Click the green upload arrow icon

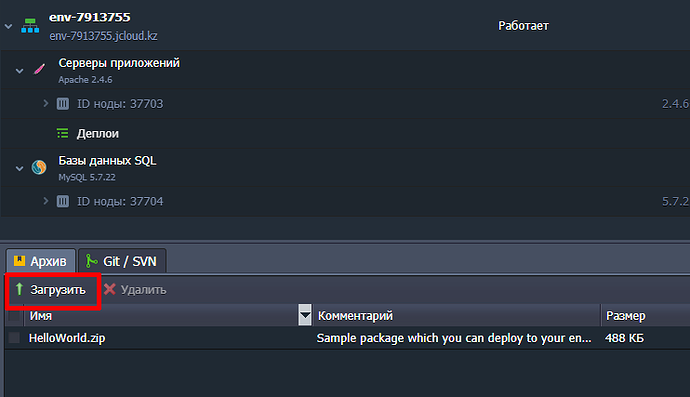tap(19, 289)
